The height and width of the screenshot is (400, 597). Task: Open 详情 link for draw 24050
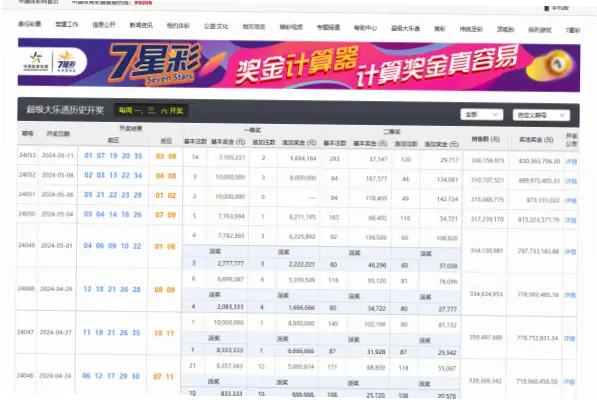pos(570,220)
